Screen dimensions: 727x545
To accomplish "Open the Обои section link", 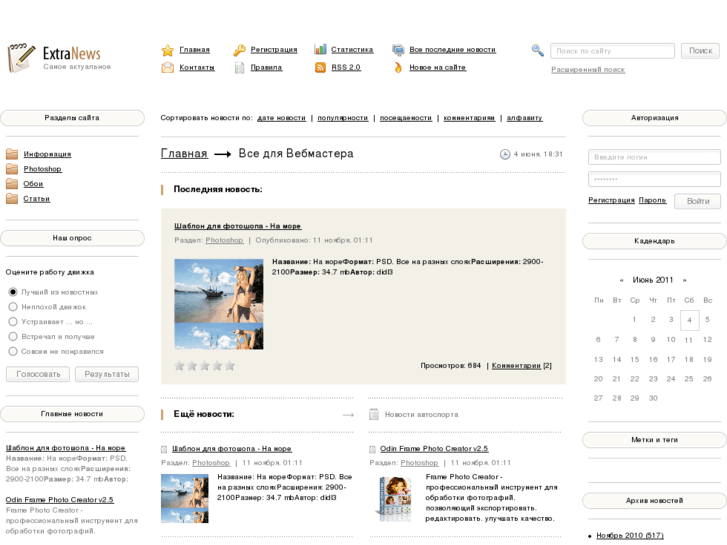I will [x=33, y=184].
